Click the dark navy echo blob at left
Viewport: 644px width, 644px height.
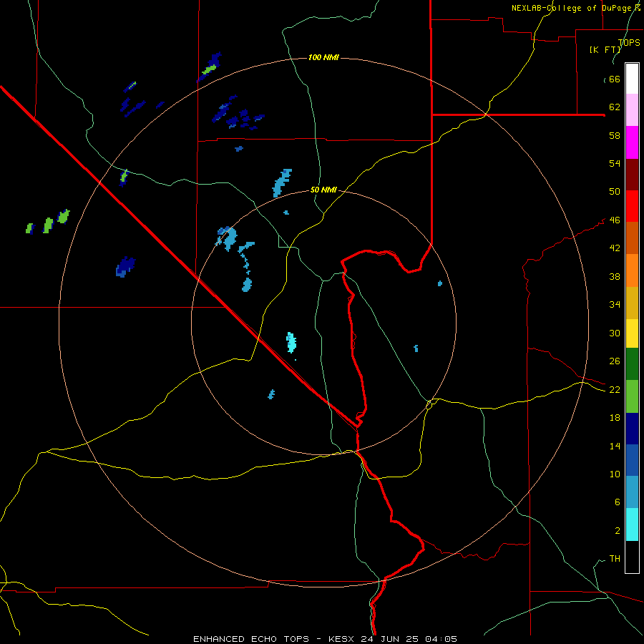[125, 267]
